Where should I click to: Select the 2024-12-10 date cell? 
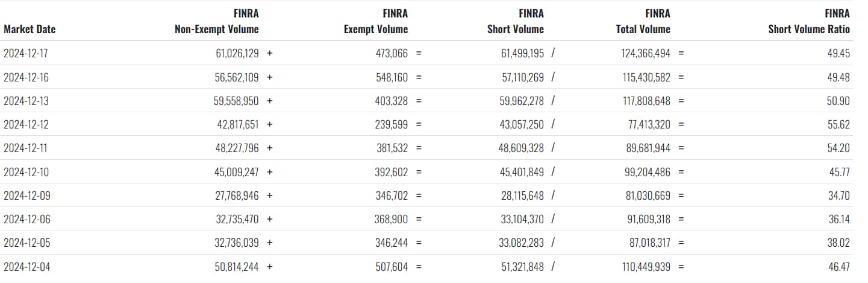[x=27, y=172]
